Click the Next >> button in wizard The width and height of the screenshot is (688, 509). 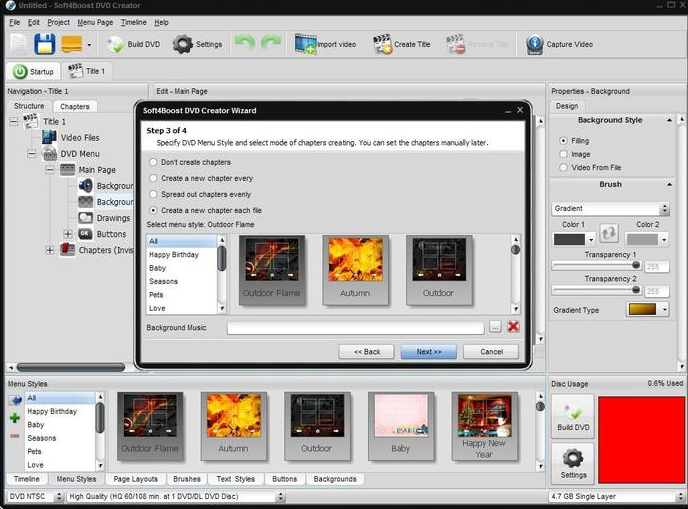(x=428, y=352)
